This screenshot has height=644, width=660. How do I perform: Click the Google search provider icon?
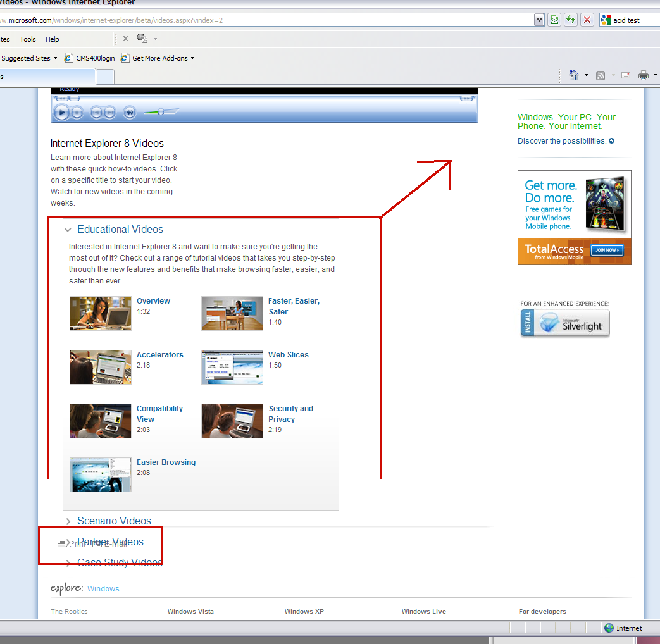point(606,20)
